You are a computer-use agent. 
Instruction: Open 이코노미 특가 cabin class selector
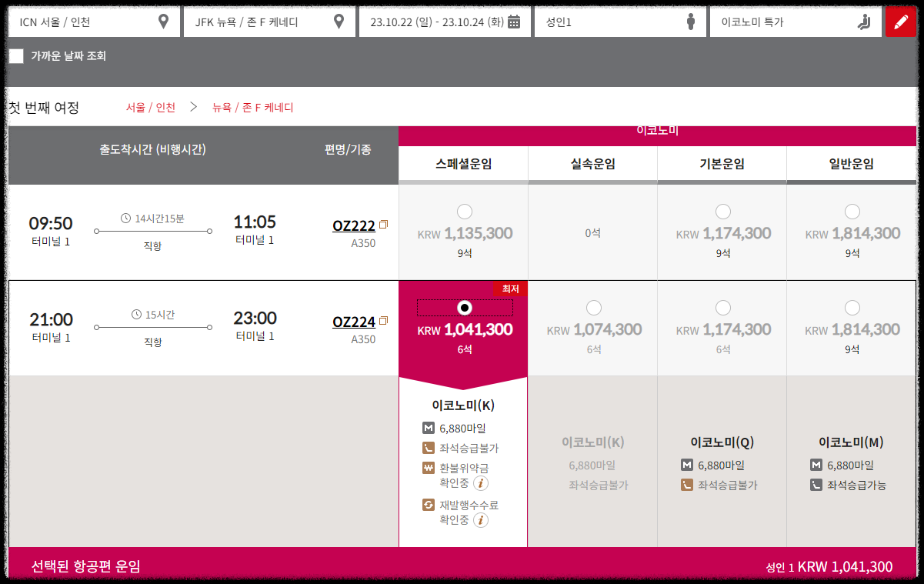point(796,22)
